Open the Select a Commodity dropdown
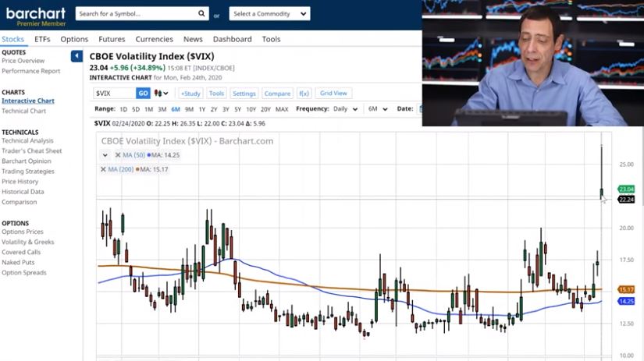The width and height of the screenshot is (644, 361). [x=269, y=13]
